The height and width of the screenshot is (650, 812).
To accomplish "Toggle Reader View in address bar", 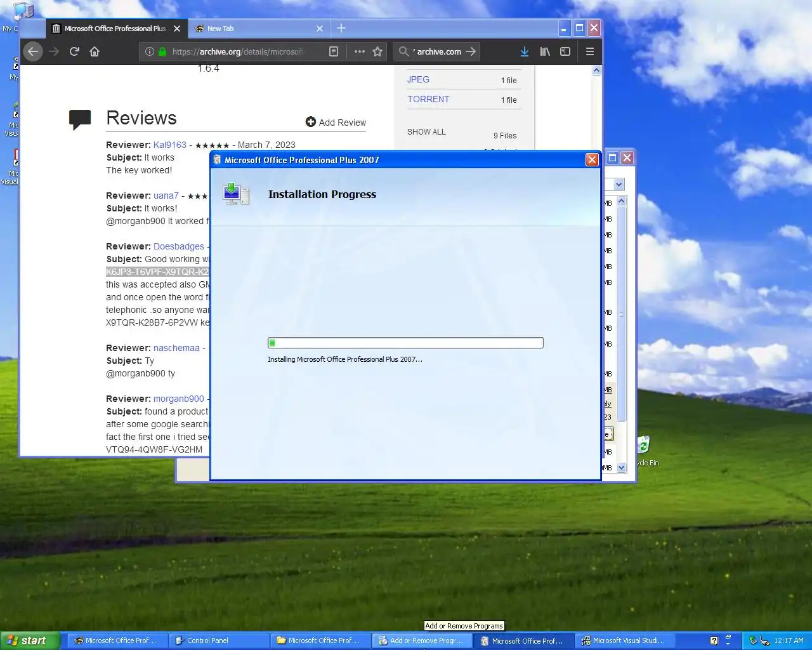I will [334, 51].
